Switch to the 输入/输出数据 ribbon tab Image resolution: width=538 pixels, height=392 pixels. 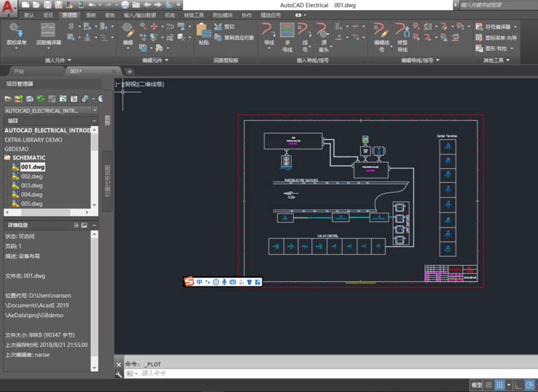[x=140, y=15]
